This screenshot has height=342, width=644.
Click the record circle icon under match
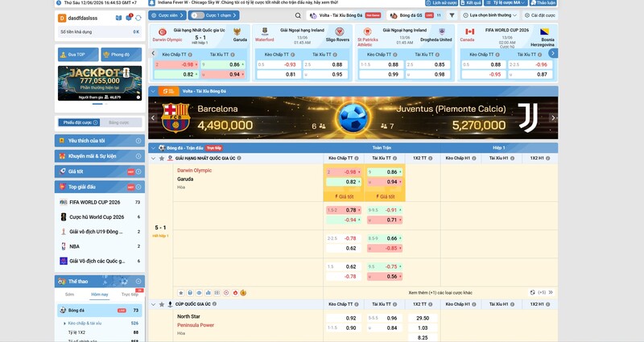tap(226, 293)
